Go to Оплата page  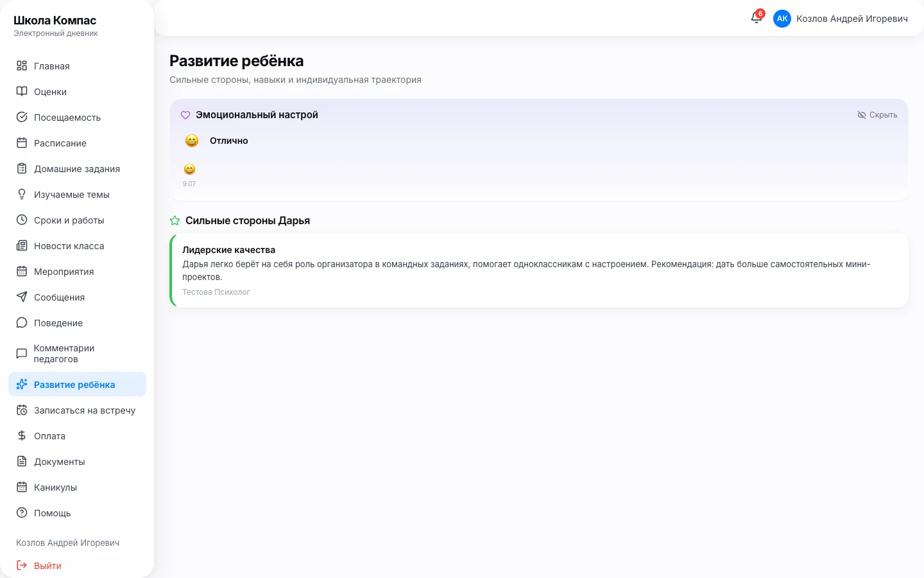[77, 435]
